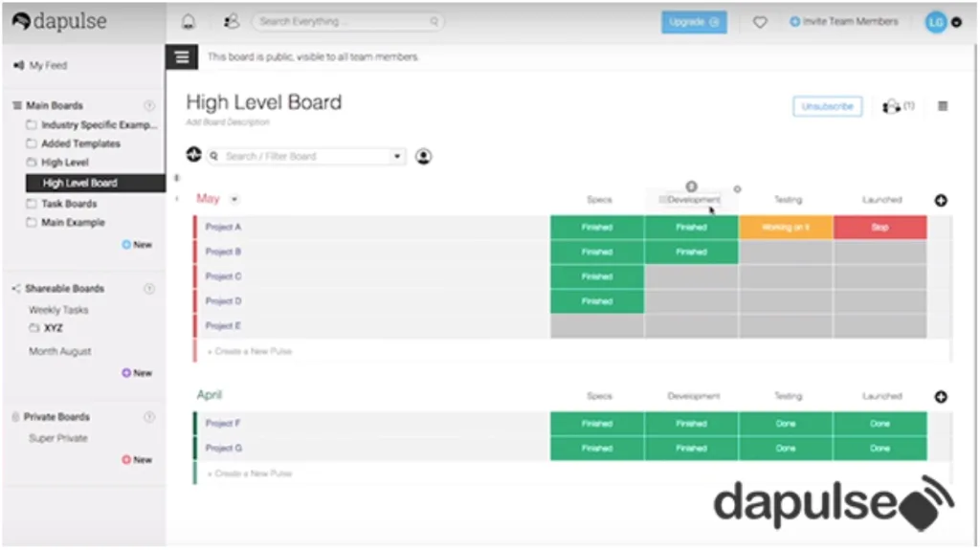Click the April group title

point(210,395)
